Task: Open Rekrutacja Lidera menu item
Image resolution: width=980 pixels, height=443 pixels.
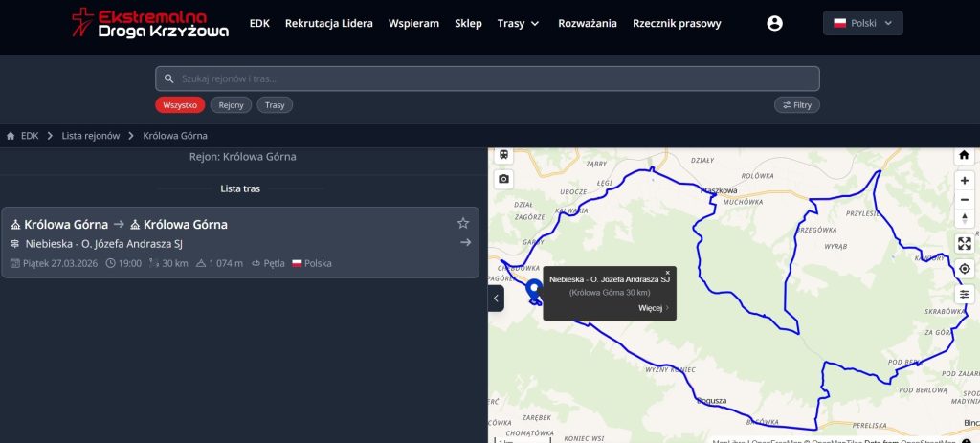Action: [x=328, y=23]
